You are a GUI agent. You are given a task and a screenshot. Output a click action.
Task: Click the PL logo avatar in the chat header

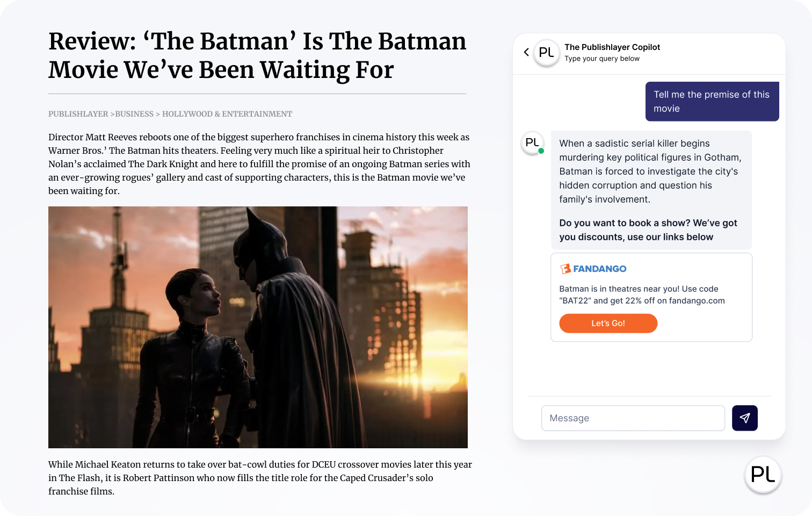(546, 53)
